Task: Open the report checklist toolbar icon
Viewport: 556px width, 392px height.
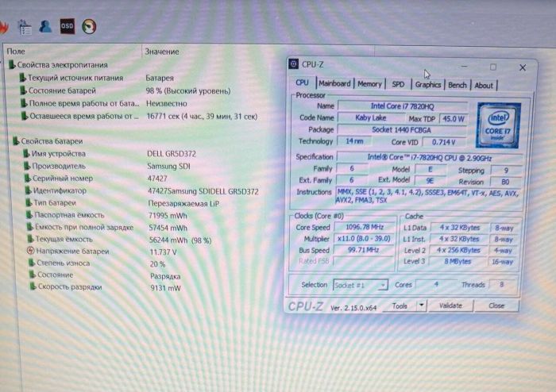Action: [25, 27]
